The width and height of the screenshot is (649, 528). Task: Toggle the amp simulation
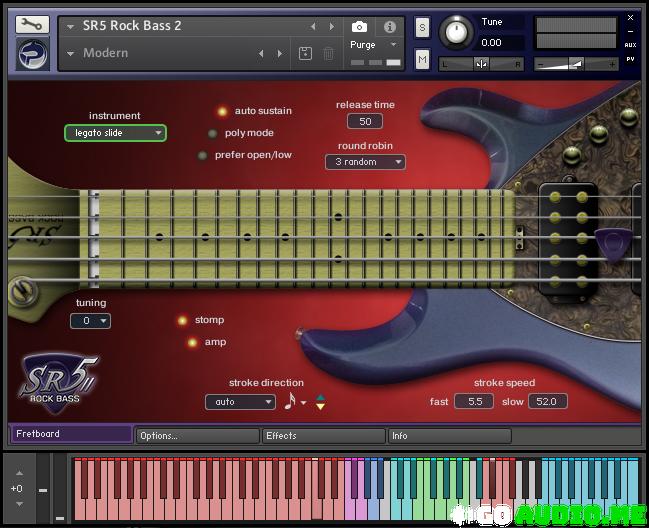[x=192, y=343]
